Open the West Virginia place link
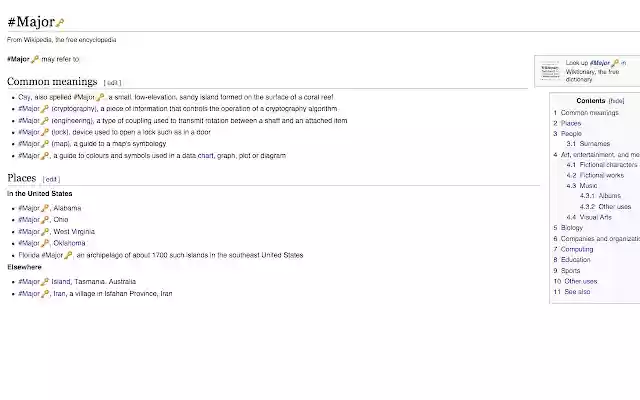 (74, 231)
